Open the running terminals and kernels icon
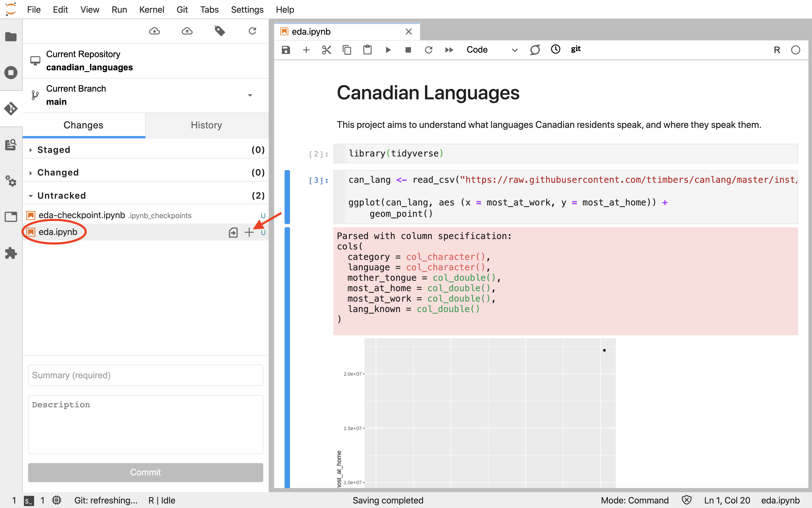This screenshot has width=812, height=508. 11,73
